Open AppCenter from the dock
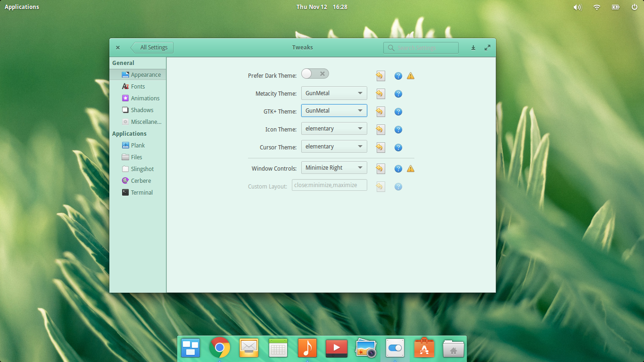The height and width of the screenshot is (362, 644). (424, 348)
